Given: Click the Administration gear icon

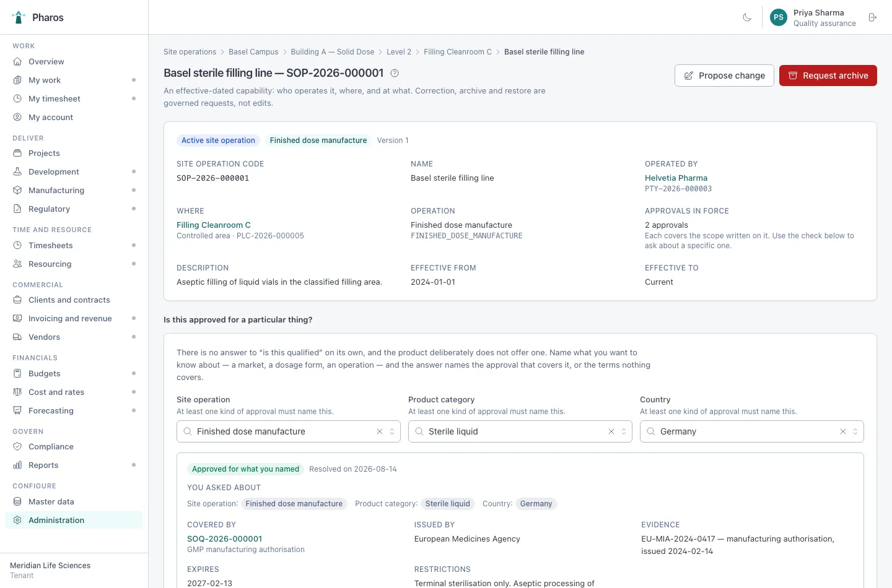Looking at the screenshot, I should [x=17, y=521].
